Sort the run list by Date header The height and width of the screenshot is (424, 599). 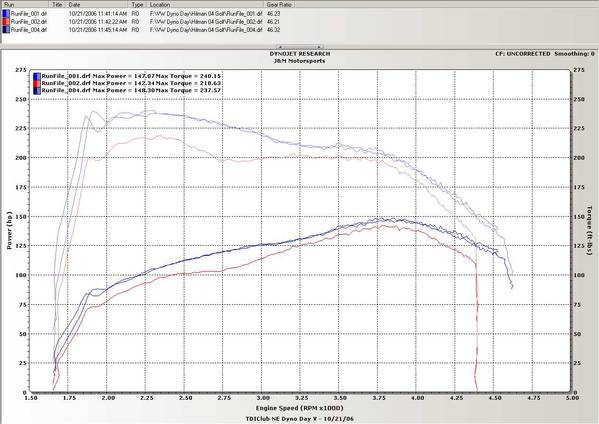coord(98,5)
